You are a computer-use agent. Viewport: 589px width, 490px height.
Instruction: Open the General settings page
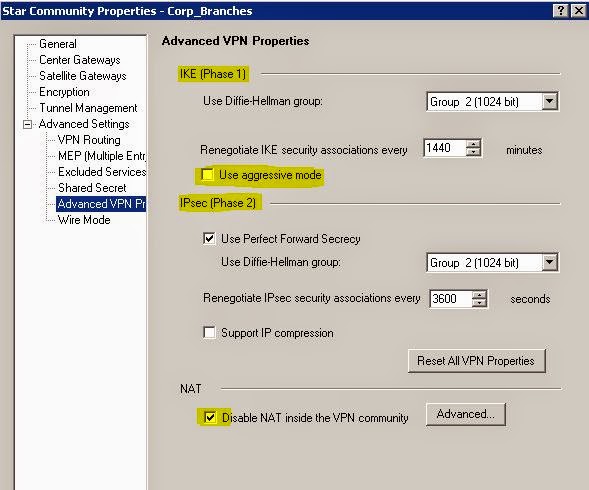click(x=57, y=44)
